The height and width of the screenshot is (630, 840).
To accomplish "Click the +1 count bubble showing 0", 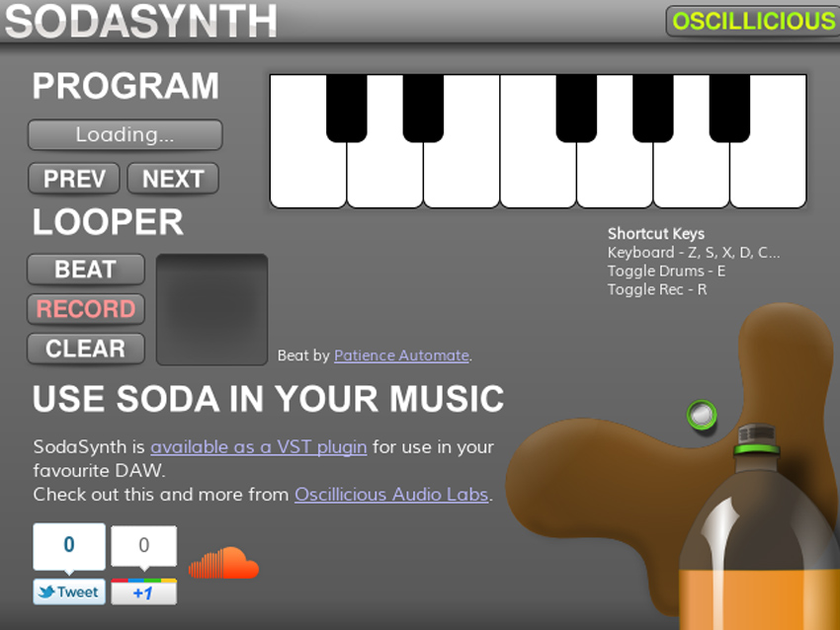I will (x=143, y=546).
